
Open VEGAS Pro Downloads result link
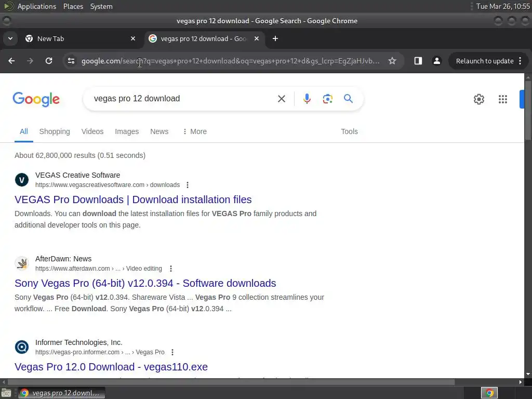(133, 199)
